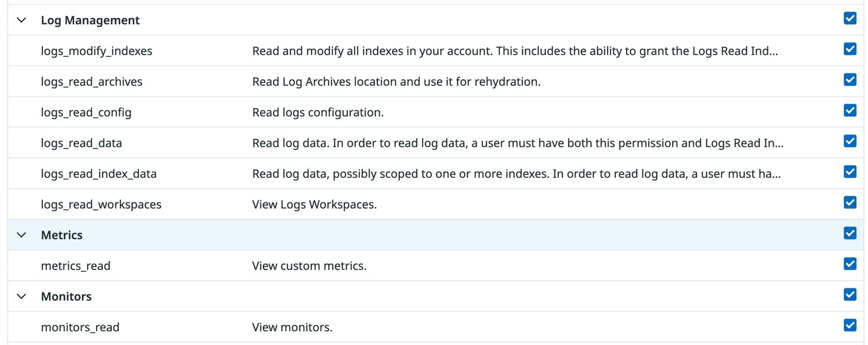Collapse the Log Management section chevron
The image size is (868, 345).
tap(22, 20)
